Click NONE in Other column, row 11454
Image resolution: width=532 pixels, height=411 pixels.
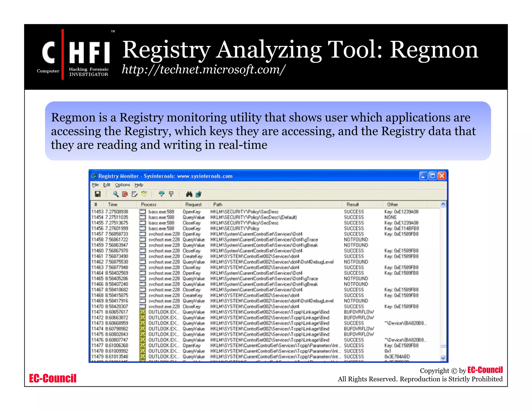coord(390,217)
